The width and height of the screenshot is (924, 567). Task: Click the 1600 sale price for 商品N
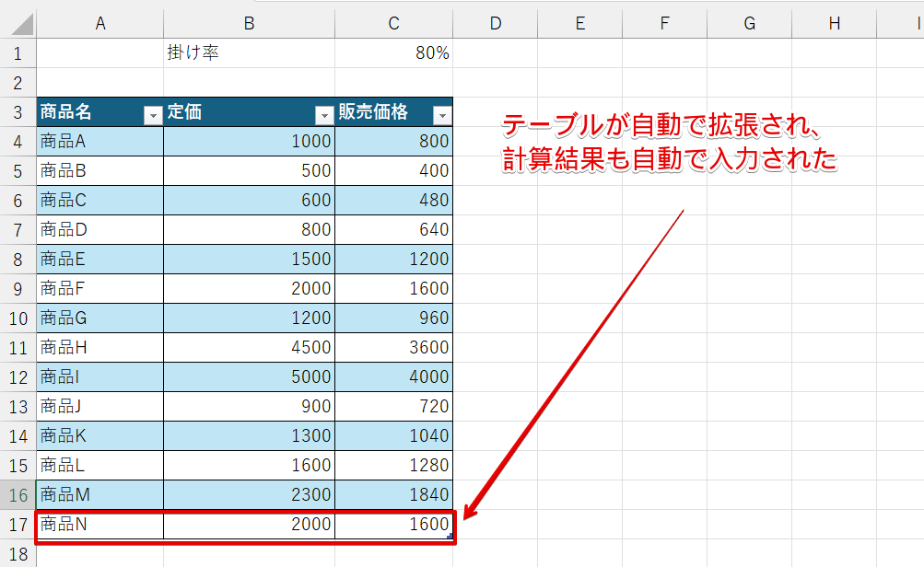coord(393,524)
